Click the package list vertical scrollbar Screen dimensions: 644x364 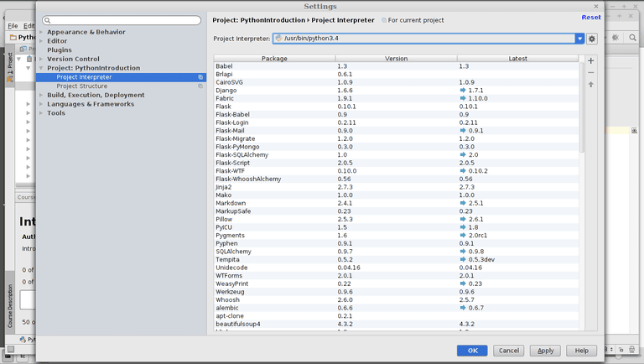(x=582, y=107)
